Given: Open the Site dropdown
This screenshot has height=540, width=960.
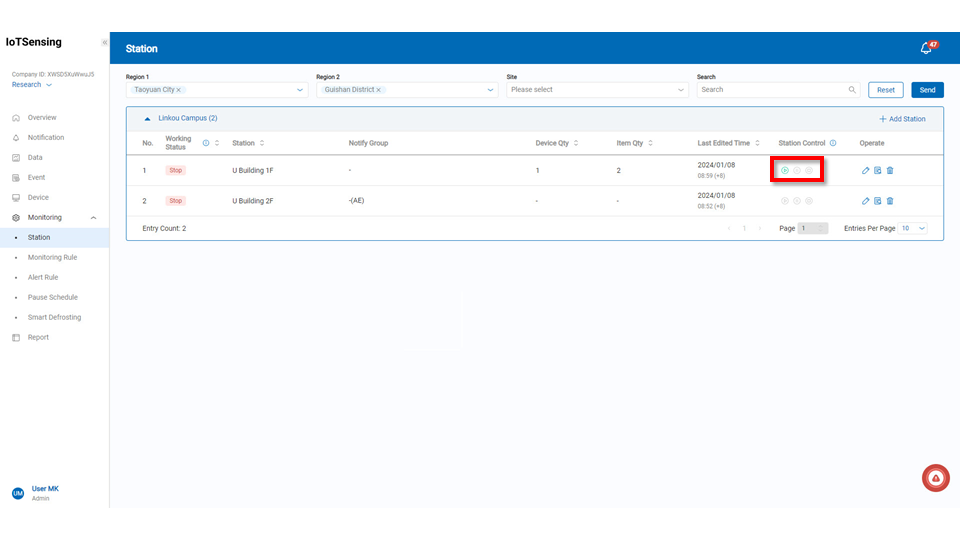Looking at the screenshot, I should point(596,90).
